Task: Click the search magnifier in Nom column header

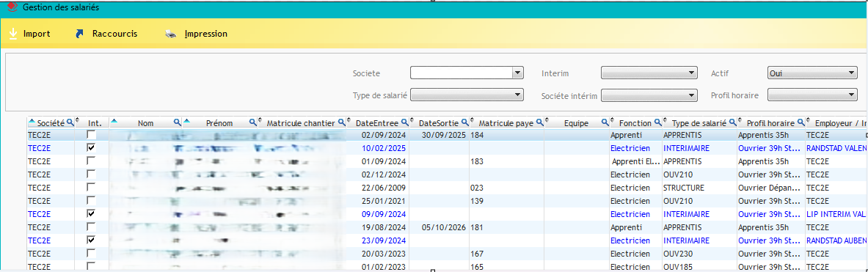Action: click(178, 122)
